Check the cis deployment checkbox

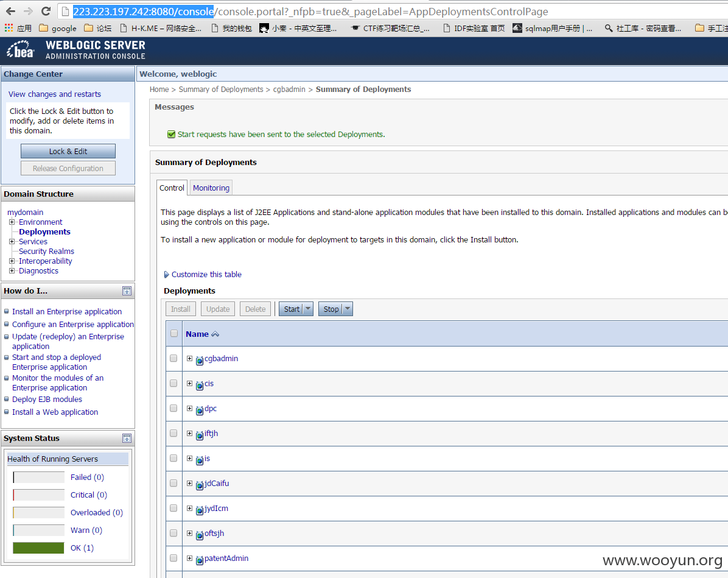(173, 383)
